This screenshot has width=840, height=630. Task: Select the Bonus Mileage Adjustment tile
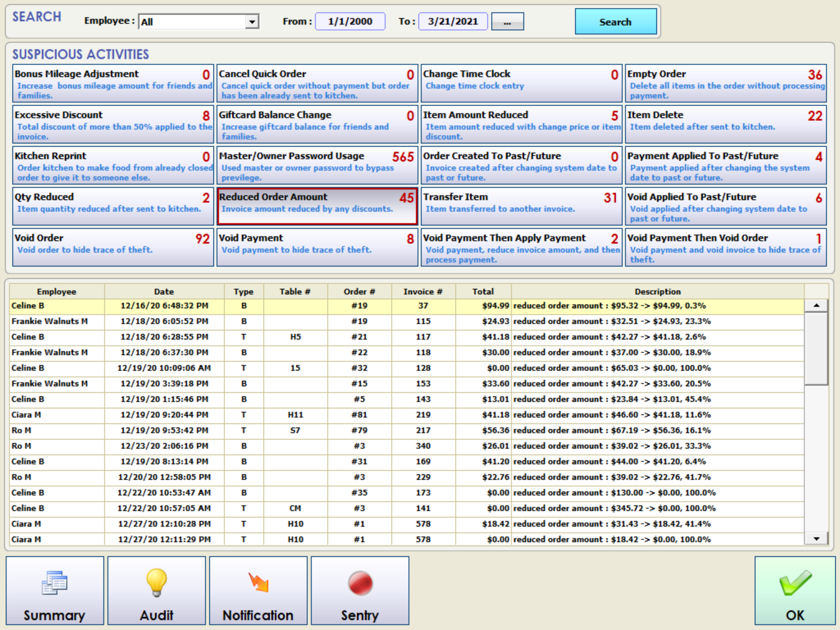(113, 84)
